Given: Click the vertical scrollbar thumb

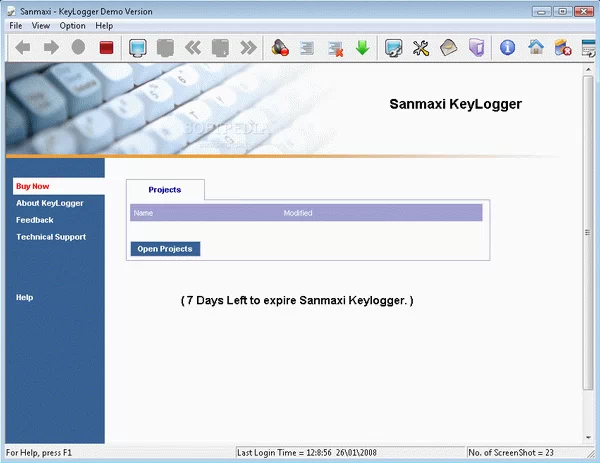Looking at the screenshot, I should click(588, 233).
